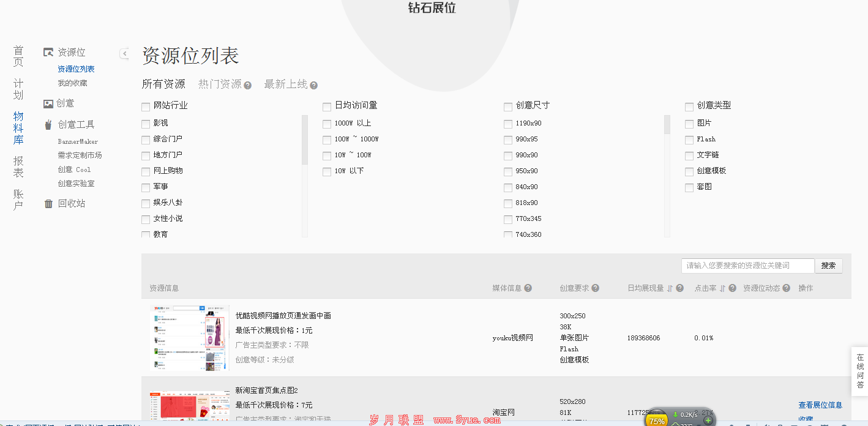Viewport: 868px width, 426px height.
Task: Switch to the 热门资源 tab
Action: tap(220, 84)
